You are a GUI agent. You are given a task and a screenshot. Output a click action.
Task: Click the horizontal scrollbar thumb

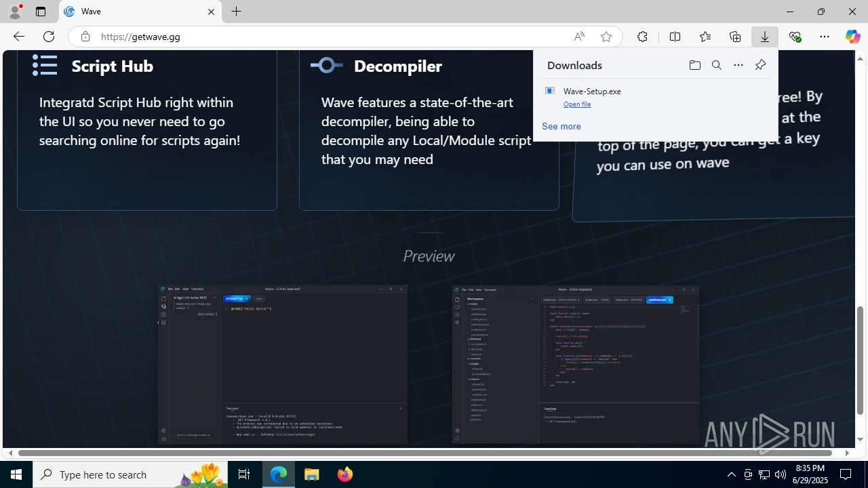[425, 453]
